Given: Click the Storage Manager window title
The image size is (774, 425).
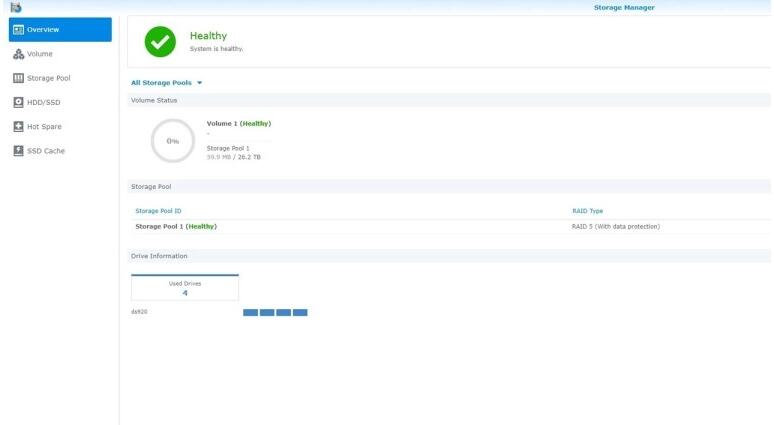Looking at the screenshot, I should [x=624, y=7].
